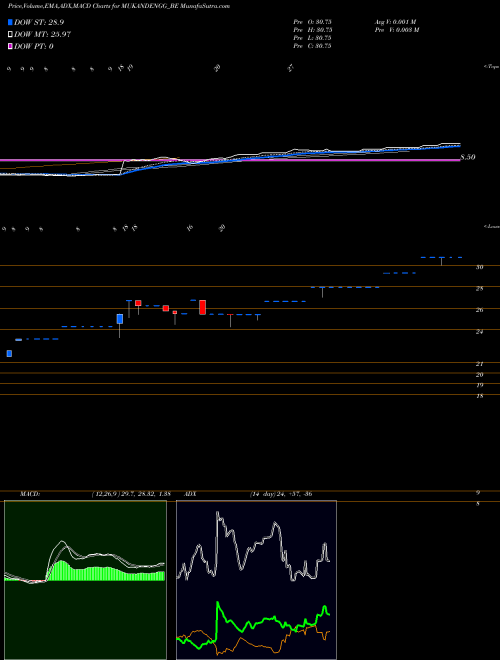This screenshot has width=500, height=660.
Task: Click the 8.50 label on magenta line
Action: point(468,157)
